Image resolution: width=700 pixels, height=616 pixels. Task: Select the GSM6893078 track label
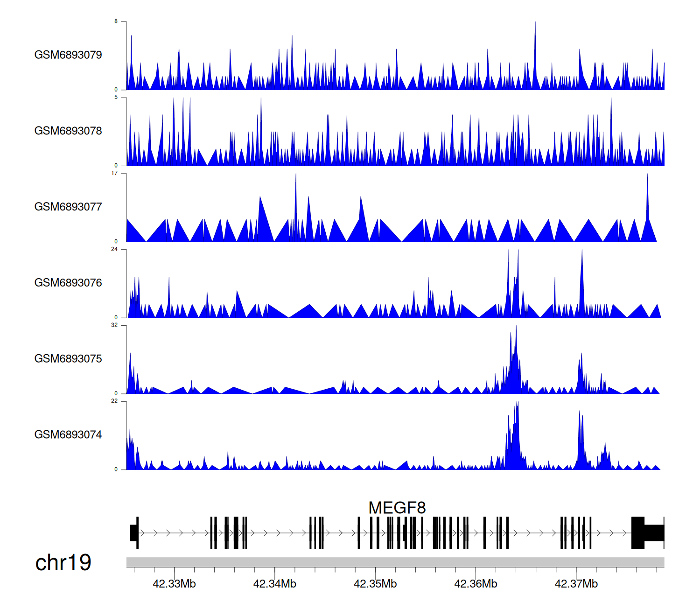[68, 131]
